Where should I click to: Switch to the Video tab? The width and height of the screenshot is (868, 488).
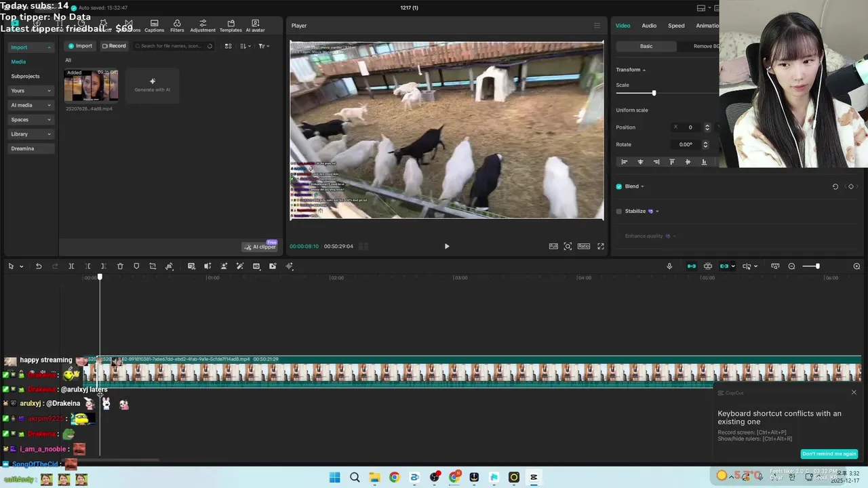pyautogui.click(x=623, y=26)
